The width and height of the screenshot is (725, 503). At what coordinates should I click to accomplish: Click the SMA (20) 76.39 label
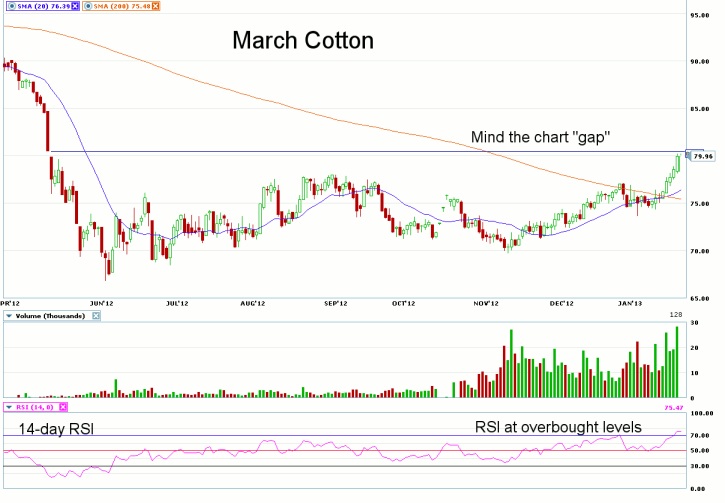point(43,6)
